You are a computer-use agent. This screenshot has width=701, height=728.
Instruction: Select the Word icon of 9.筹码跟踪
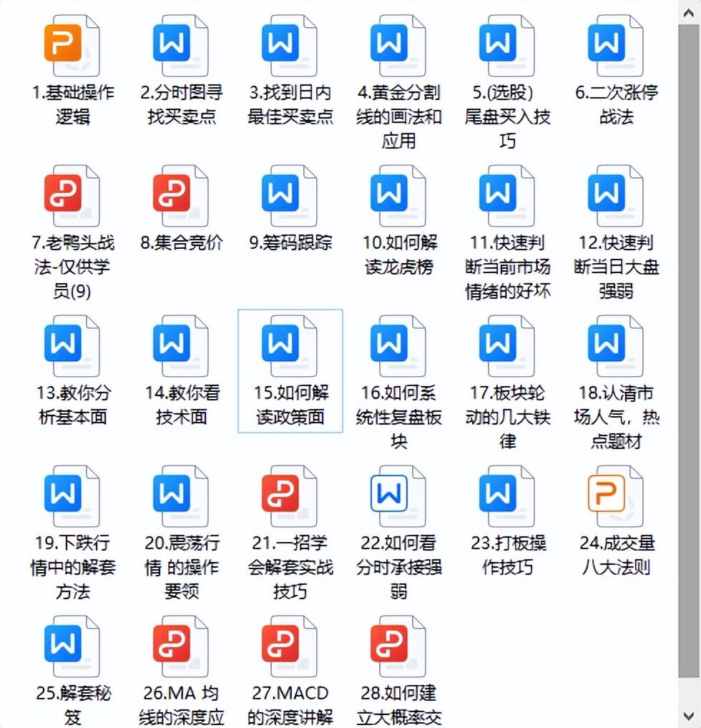(290, 195)
